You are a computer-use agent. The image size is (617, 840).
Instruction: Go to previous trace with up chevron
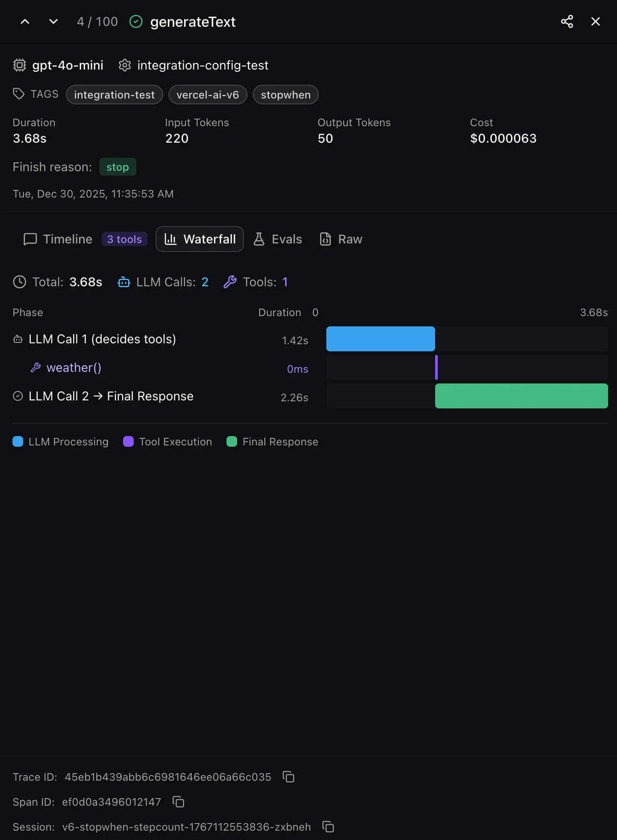tap(25, 21)
